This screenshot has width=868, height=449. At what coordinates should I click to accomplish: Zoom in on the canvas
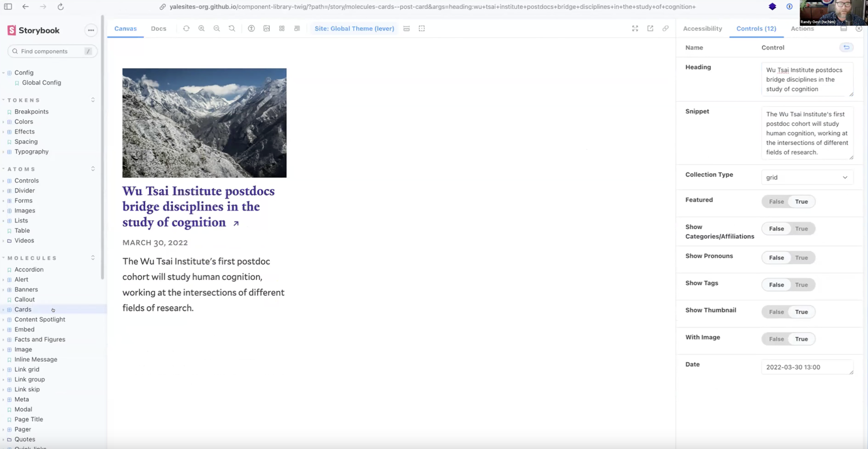click(201, 29)
